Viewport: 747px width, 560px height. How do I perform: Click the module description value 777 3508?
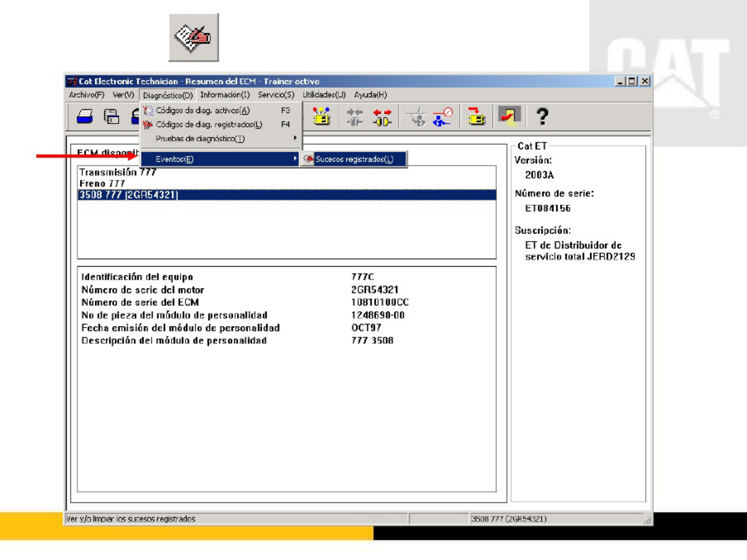pos(372,341)
